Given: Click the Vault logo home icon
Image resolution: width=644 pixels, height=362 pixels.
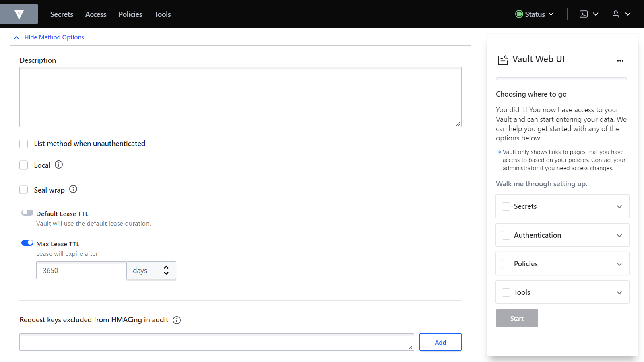Looking at the screenshot, I should 19,14.
